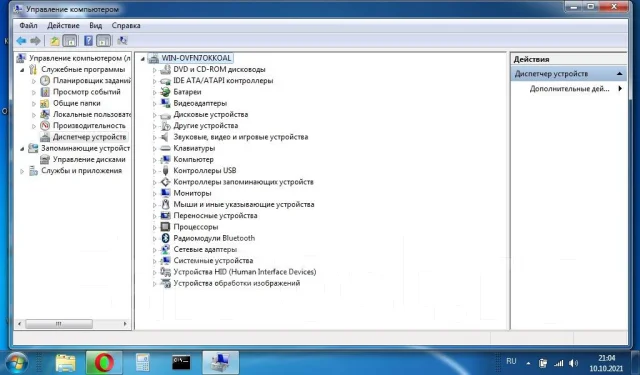This screenshot has height=375, width=640.
Task: Click the Звуковые устройства speaker icon
Action: tap(165, 137)
